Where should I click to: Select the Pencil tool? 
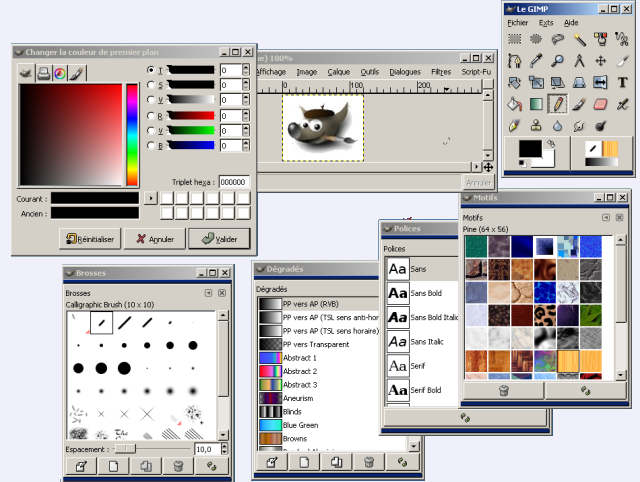click(558, 104)
